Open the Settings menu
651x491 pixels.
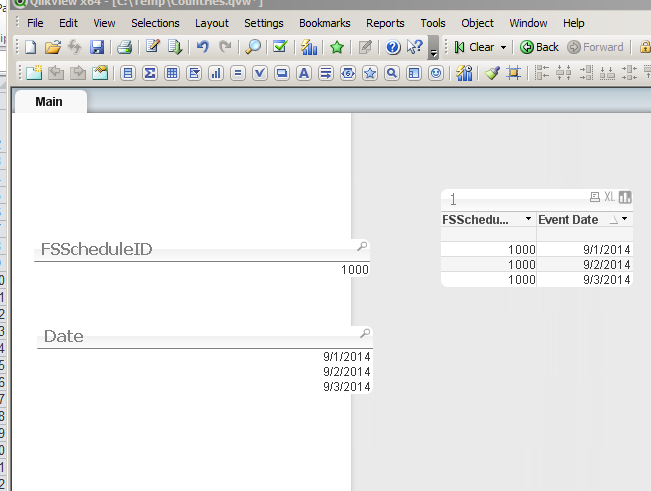pyautogui.click(x=264, y=23)
